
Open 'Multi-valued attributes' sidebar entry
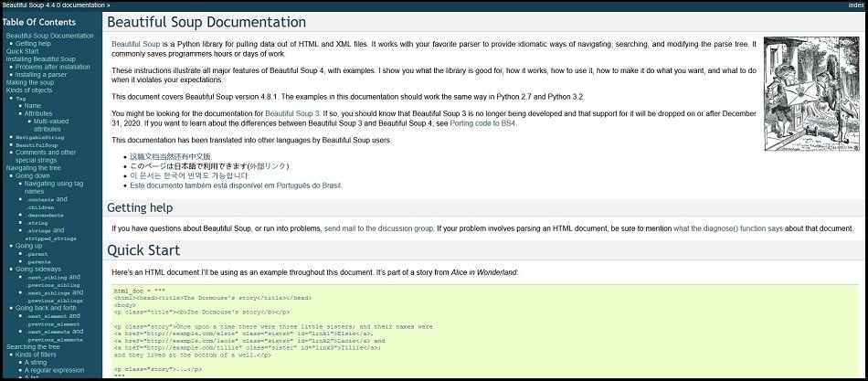51,124
